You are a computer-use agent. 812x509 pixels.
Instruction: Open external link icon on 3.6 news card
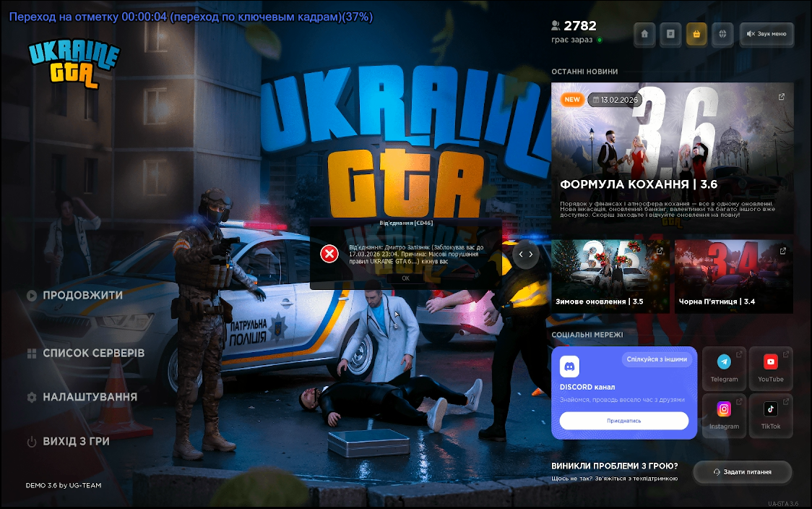click(x=782, y=97)
